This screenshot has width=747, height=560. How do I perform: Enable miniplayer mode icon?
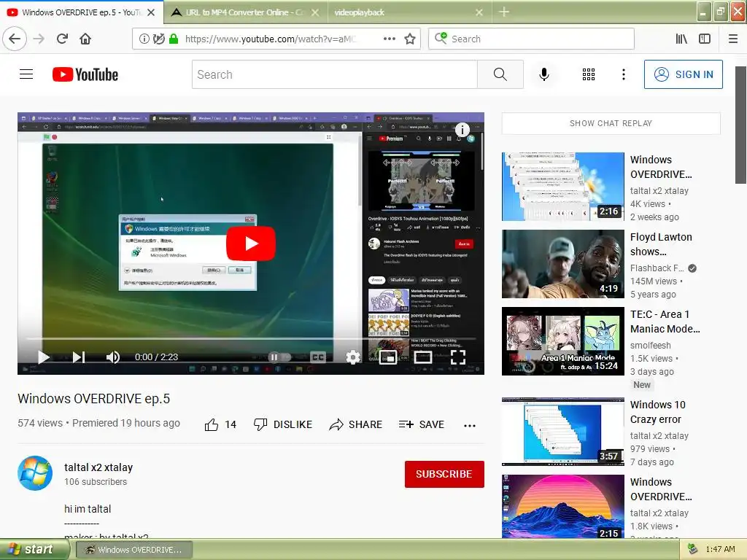[x=388, y=357]
